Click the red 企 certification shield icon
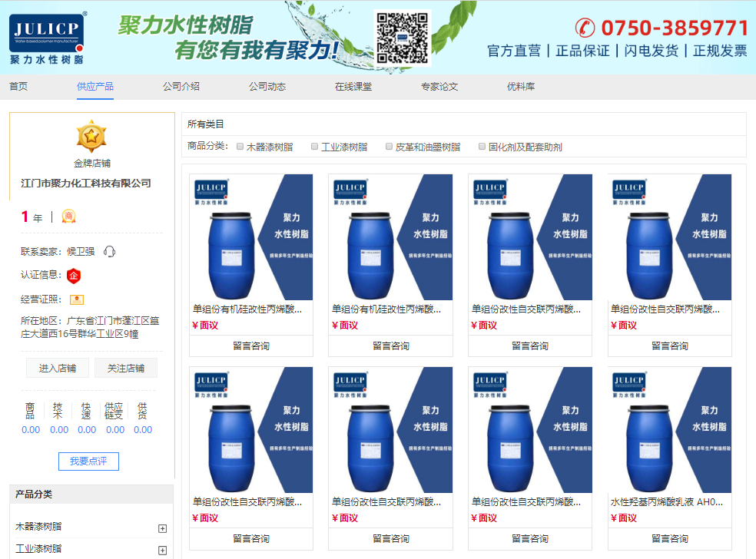 pos(73,275)
